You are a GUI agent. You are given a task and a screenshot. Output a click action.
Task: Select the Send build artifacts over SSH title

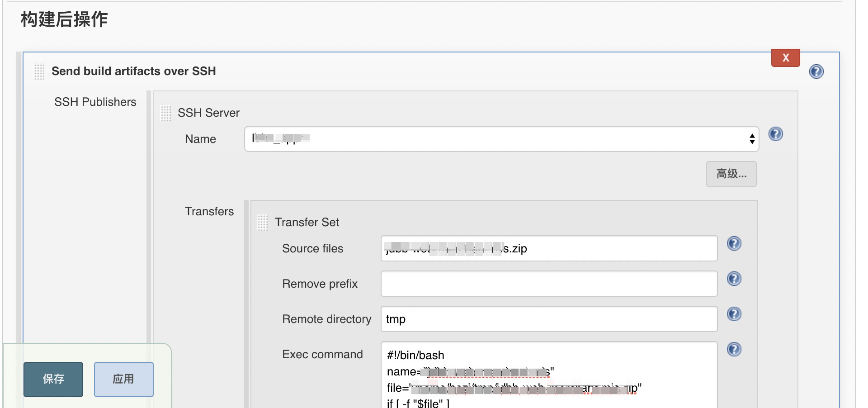click(134, 71)
